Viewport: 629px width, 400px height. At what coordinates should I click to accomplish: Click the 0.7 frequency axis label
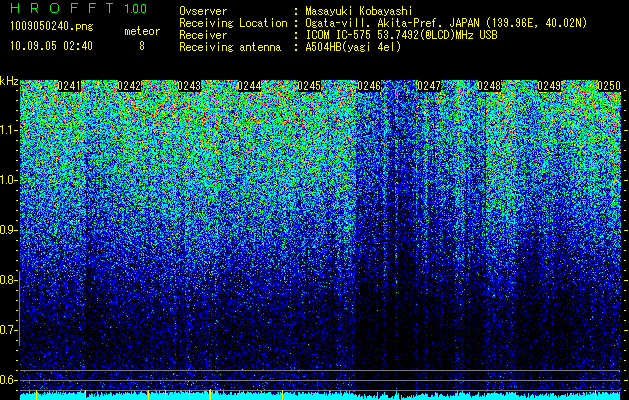tap(8, 330)
